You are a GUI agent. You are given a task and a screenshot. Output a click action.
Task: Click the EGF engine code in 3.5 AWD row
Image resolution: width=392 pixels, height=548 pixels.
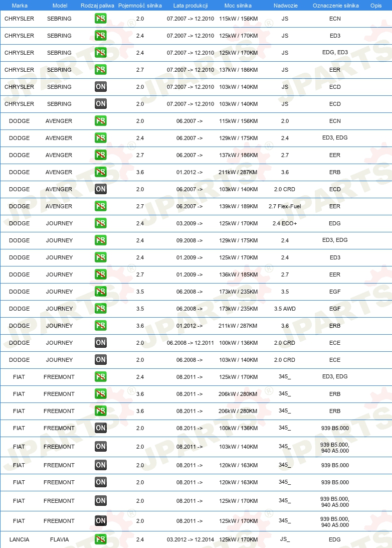click(x=335, y=309)
